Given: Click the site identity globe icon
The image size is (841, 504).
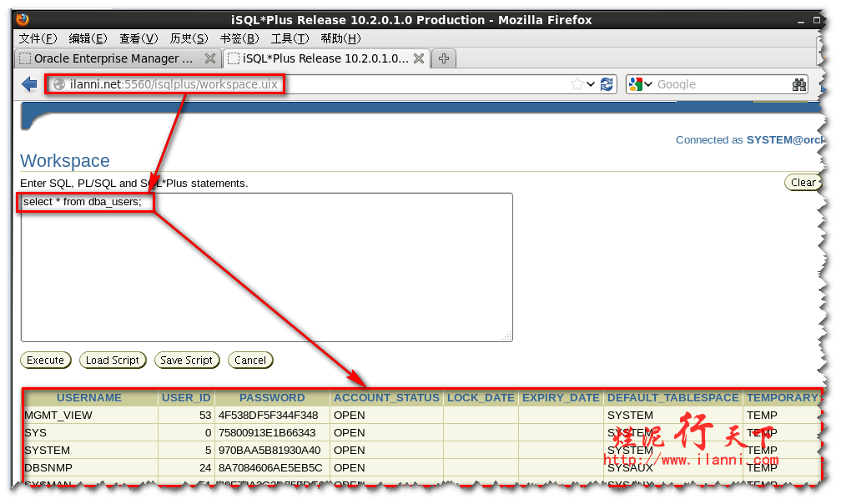Looking at the screenshot, I should point(59,84).
